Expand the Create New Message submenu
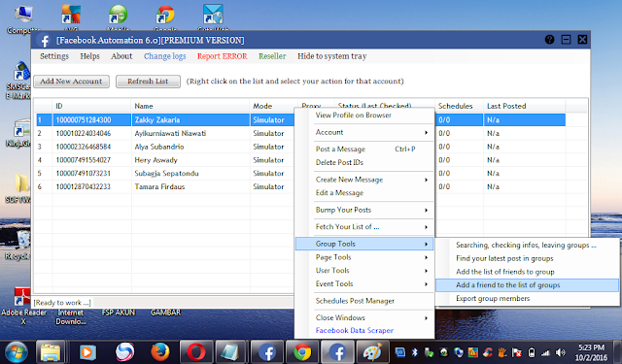 (364, 180)
